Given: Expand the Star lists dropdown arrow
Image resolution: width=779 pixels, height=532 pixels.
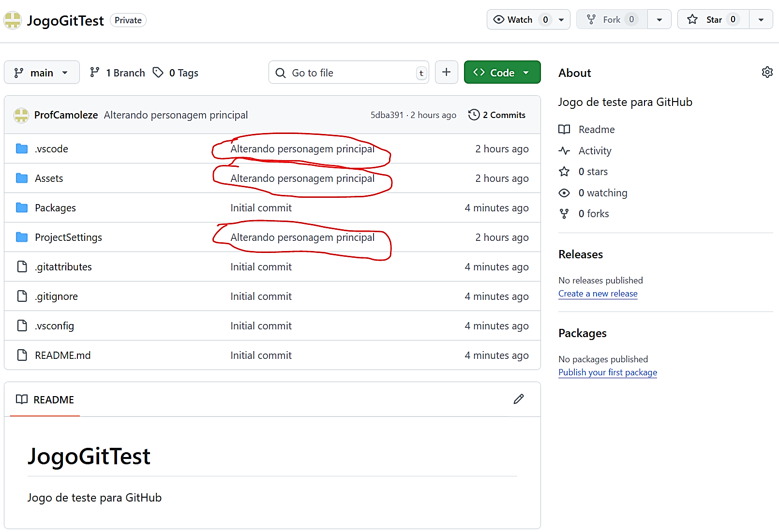Looking at the screenshot, I should tap(761, 20).
